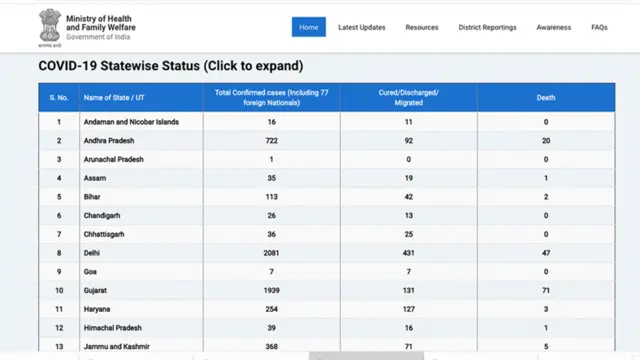The image size is (640, 360).
Task: Click Delhi confirmed cases value 2081
Action: point(271,253)
